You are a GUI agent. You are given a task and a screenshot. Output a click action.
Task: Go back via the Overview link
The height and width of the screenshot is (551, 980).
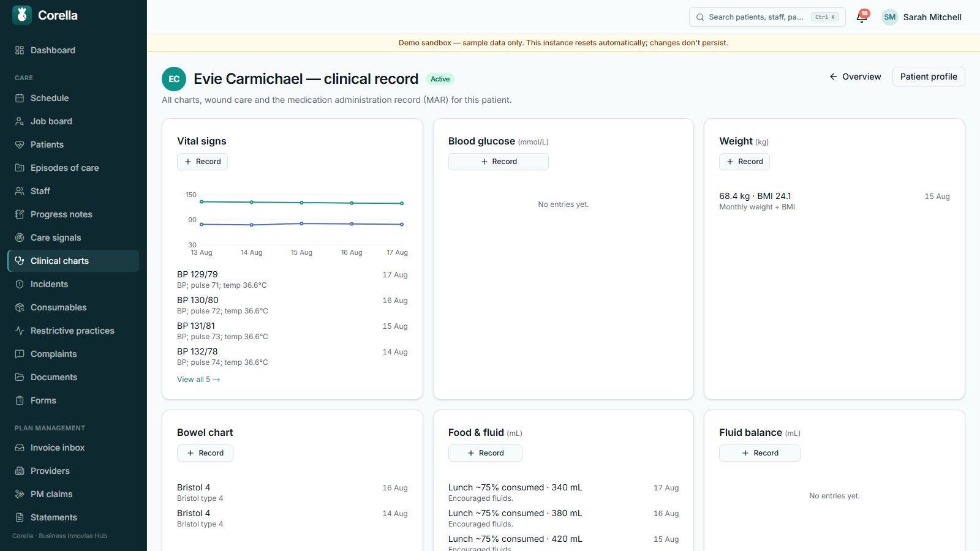[x=855, y=77]
